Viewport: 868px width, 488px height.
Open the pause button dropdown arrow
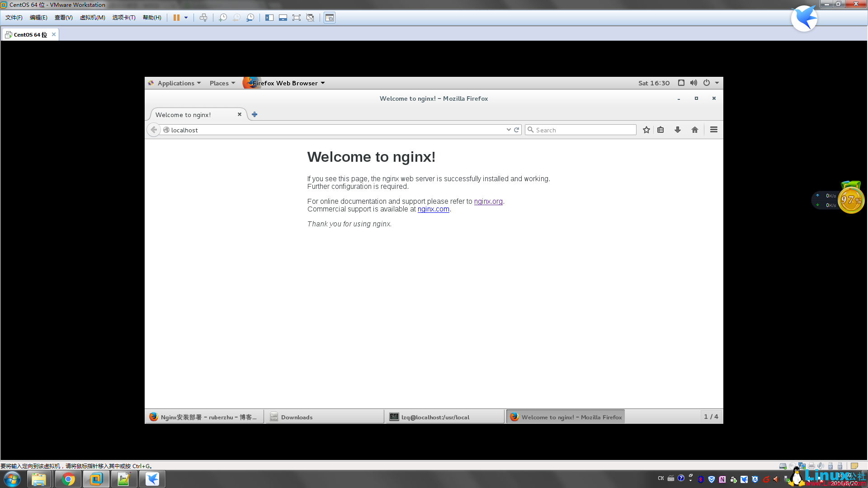tap(185, 18)
